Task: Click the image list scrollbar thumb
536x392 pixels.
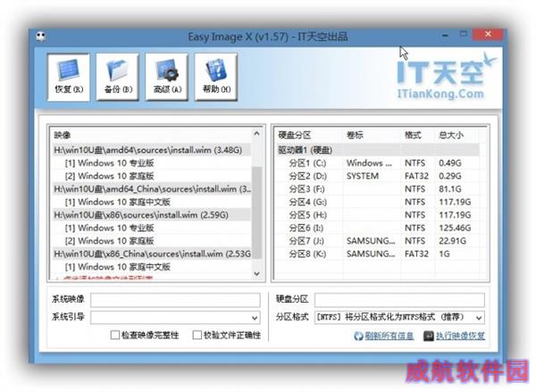Action: [256, 212]
